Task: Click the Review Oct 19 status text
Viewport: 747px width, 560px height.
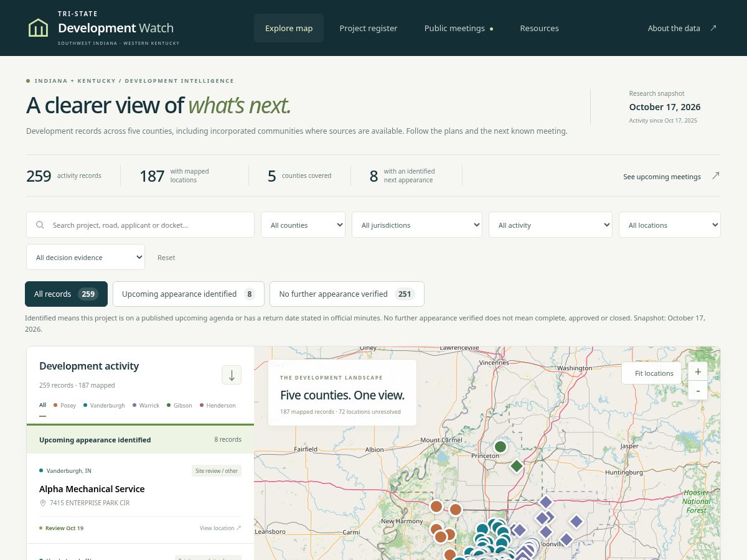Action: coord(64,528)
